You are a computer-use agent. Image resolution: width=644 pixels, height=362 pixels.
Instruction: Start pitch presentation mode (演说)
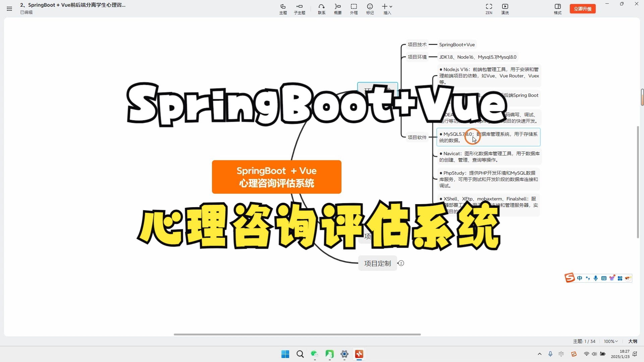505,9
